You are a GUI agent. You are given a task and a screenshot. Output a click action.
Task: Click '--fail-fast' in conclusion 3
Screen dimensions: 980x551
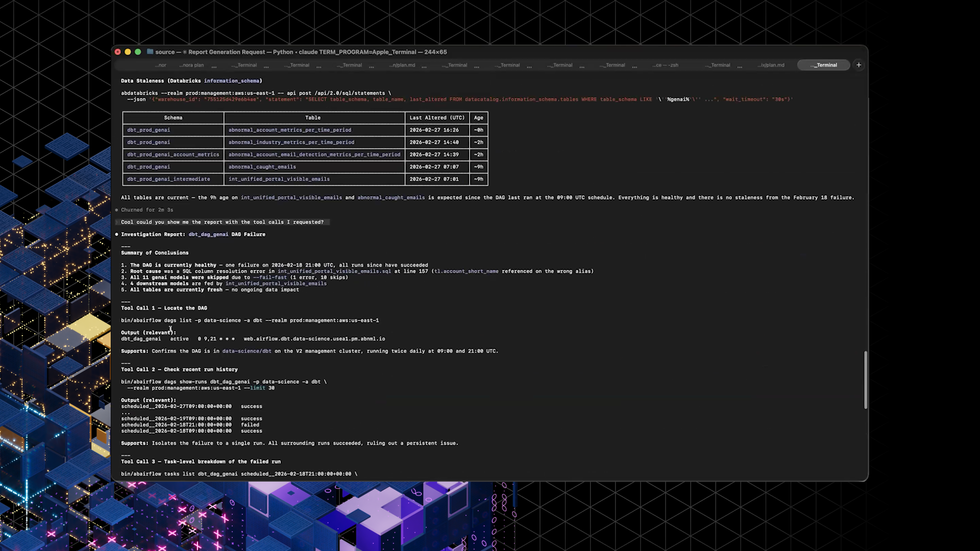[x=269, y=277]
